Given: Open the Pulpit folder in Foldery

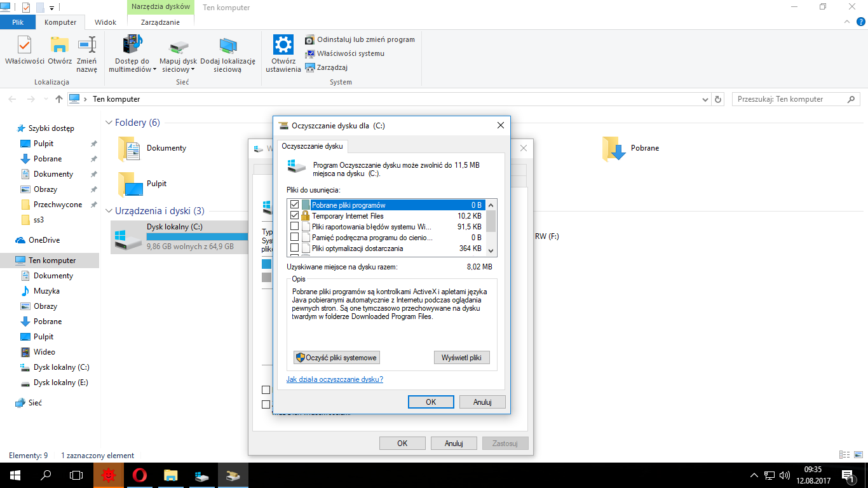Looking at the screenshot, I should click(x=142, y=184).
